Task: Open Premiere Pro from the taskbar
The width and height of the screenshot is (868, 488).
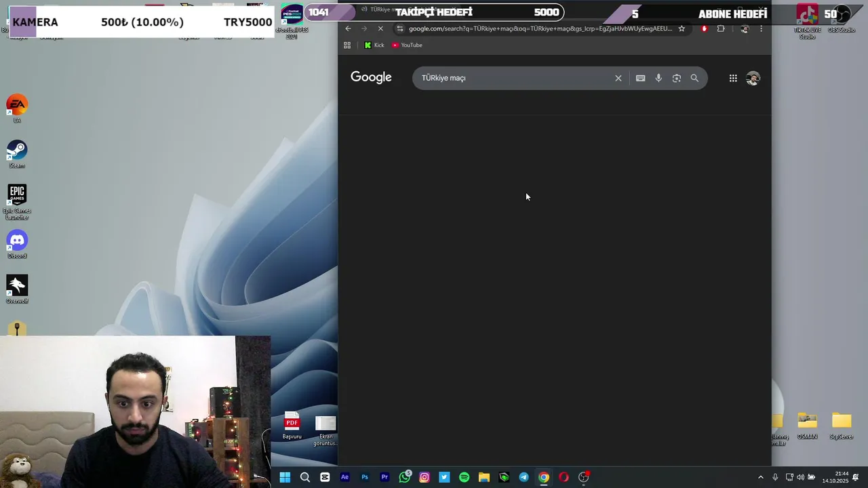Action: pyautogui.click(x=384, y=477)
